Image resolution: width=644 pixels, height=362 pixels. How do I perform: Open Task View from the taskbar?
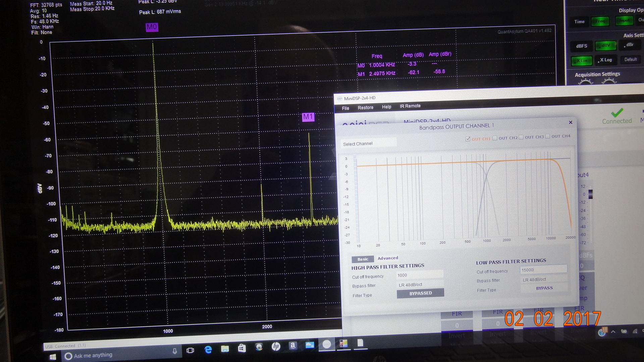[190, 350]
